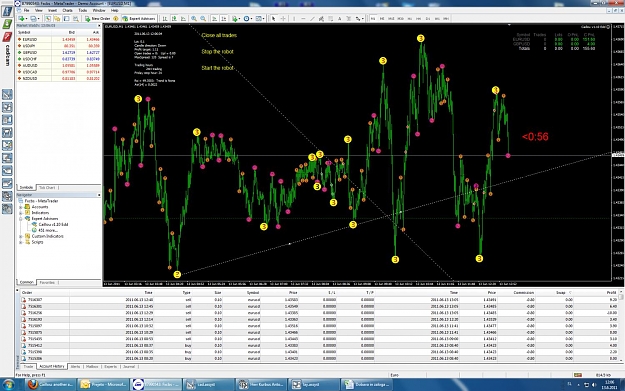Open the periodicity clock dropdown

click(x=248, y=19)
